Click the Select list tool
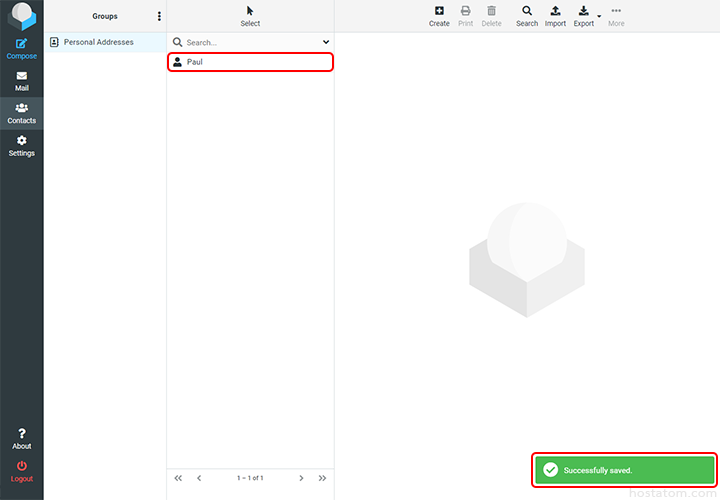 [250, 16]
